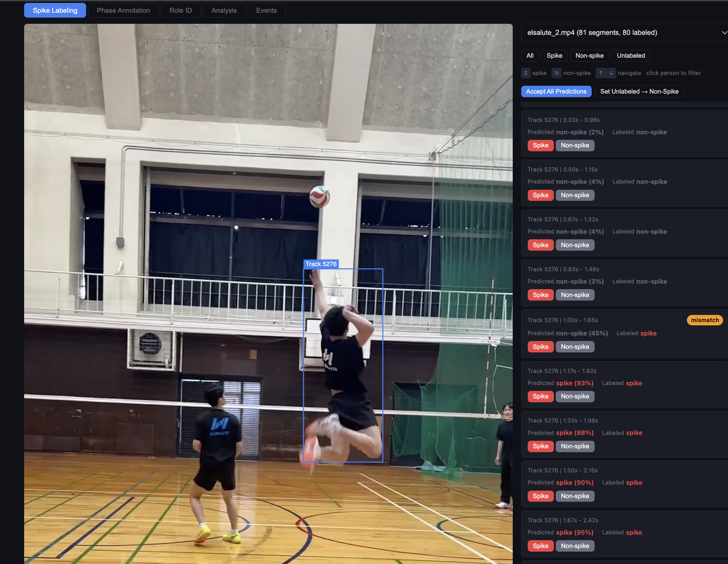Click the mismatch badge on the 1.00s segment
Screen dimensions: 728x564
[704, 320]
